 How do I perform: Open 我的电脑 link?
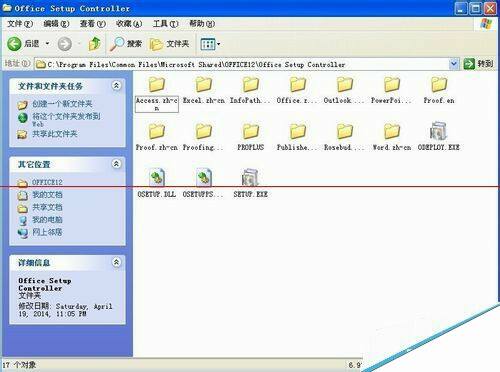click(47, 220)
